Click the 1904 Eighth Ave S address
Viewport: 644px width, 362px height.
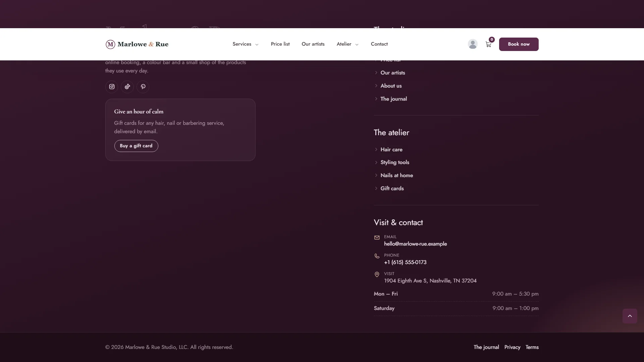pyautogui.click(x=430, y=281)
